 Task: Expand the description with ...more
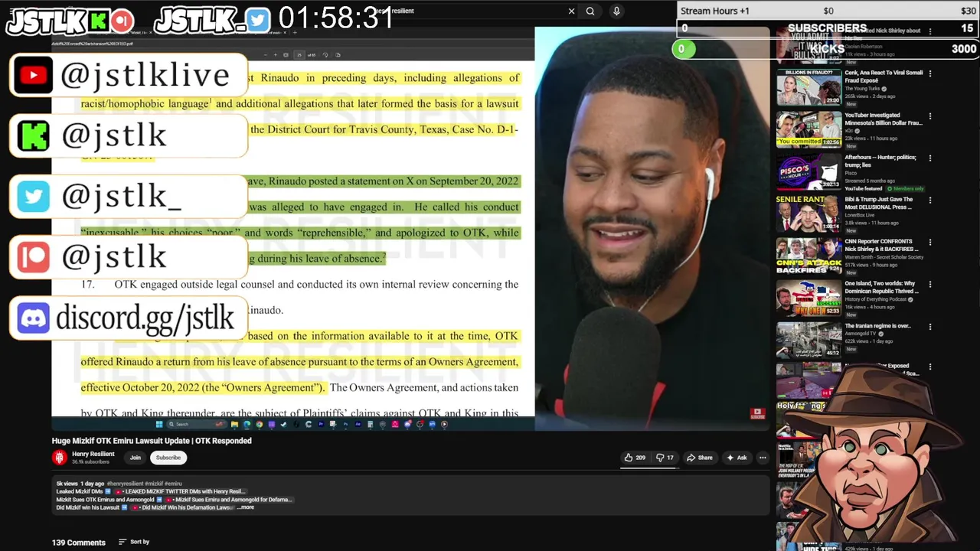click(x=246, y=507)
